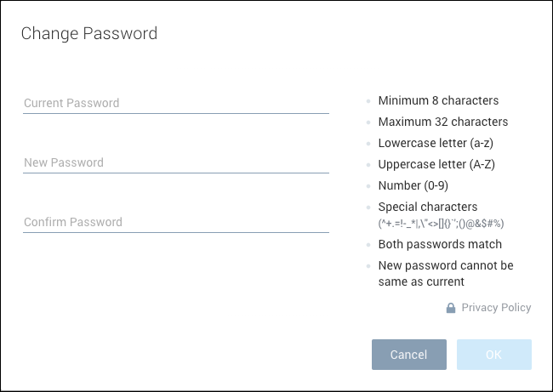The image size is (553, 392).
Task: Confirm with the OK button
Action: (493, 355)
